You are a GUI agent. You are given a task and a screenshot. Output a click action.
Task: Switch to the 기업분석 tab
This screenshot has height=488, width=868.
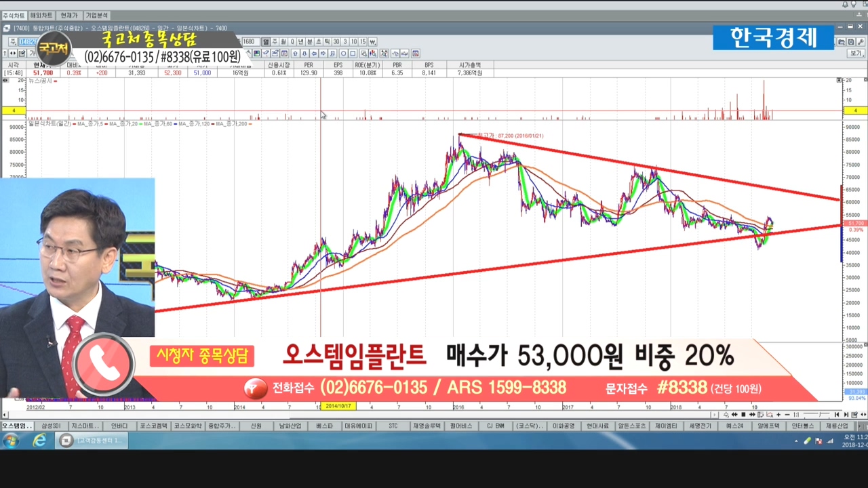point(96,15)
